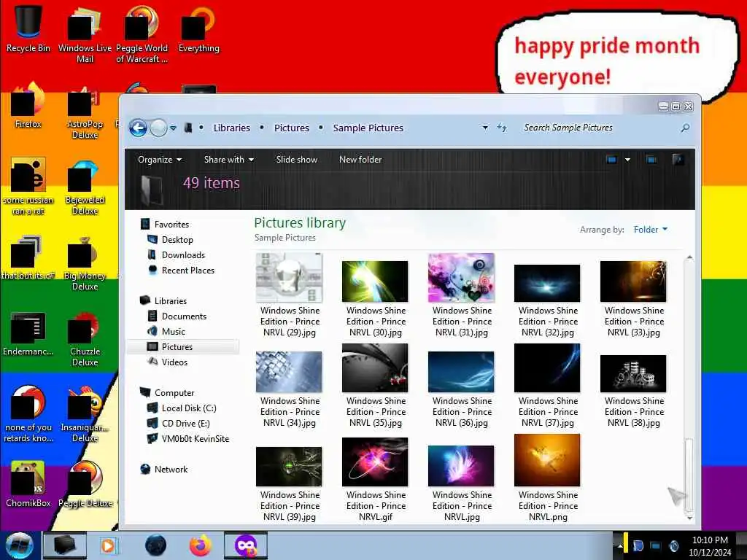Open the Music library
Screen dimensions: 747x560
[x=174, y=332]
